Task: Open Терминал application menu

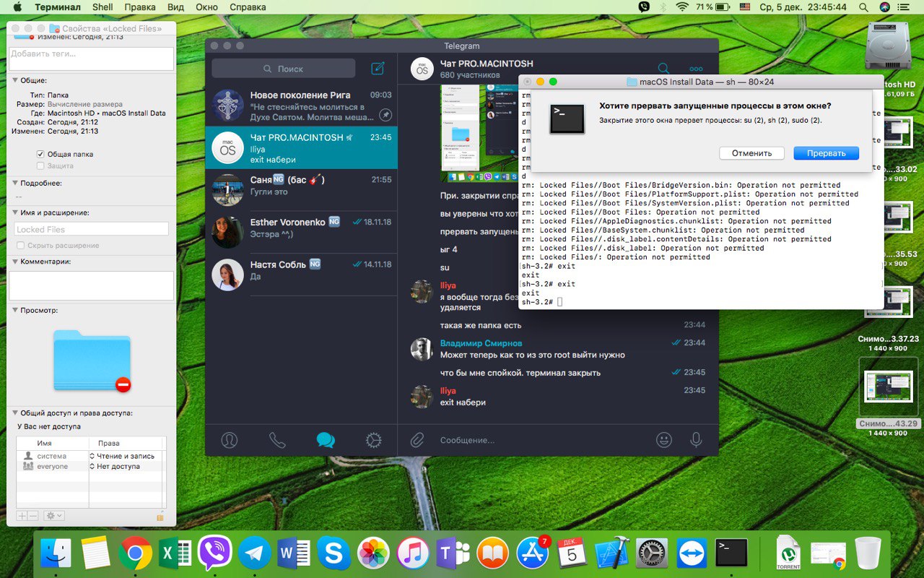Action: click(x=58, y=7)
